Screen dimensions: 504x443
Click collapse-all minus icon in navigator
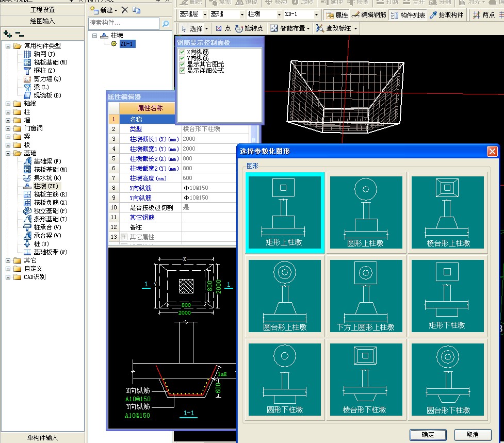point(19,34)
